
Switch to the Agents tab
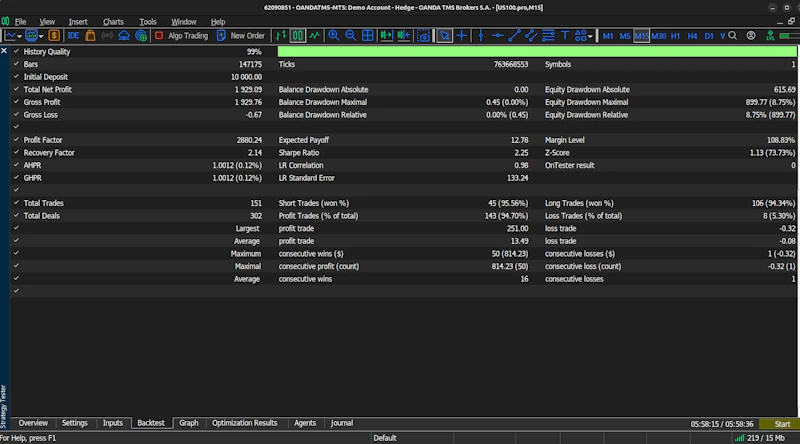305,423
